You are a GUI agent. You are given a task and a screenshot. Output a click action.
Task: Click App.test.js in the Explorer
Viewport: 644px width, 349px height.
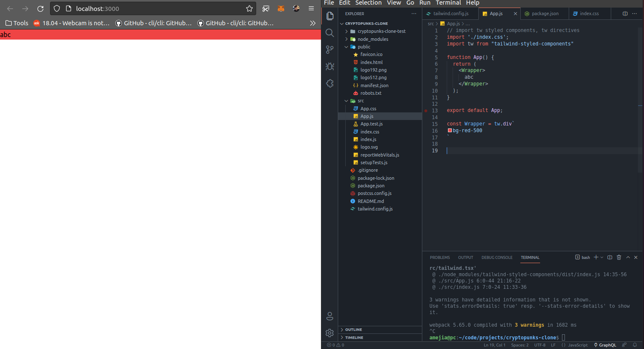pos(373,123)
